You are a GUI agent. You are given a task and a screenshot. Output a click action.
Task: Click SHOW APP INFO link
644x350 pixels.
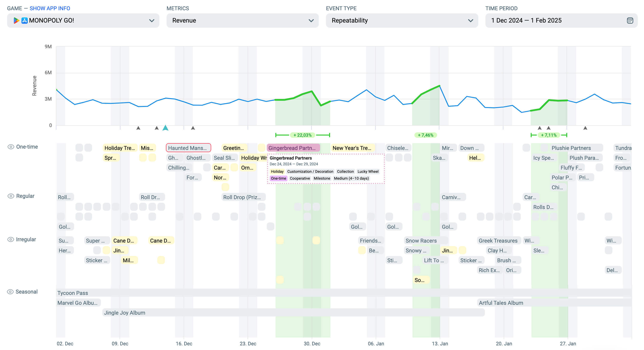coord(50,8)
